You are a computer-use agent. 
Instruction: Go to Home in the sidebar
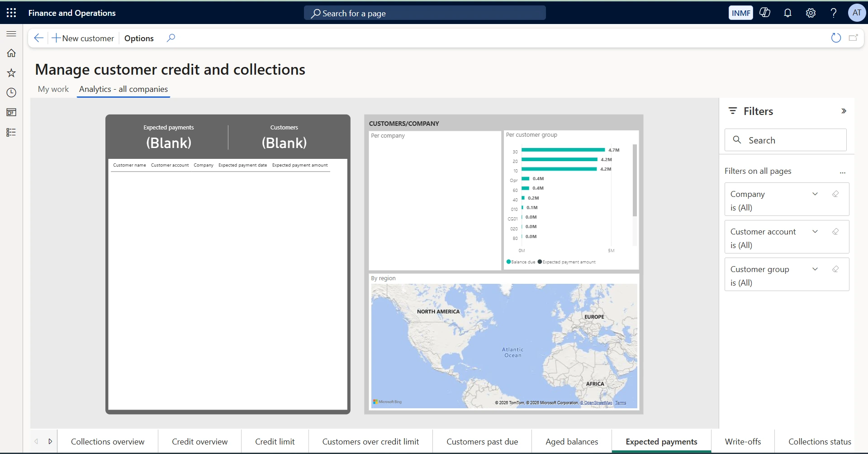[11, 53]
